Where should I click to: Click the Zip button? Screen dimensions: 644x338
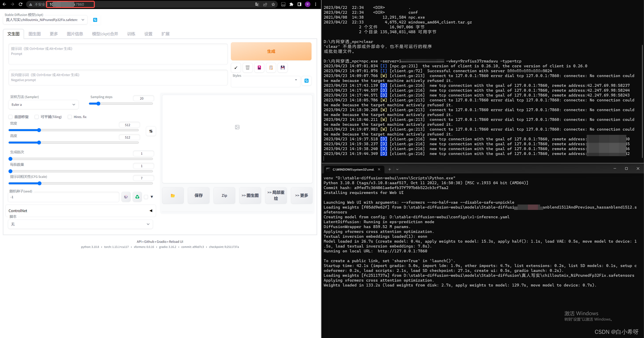[x=224, y=196]
